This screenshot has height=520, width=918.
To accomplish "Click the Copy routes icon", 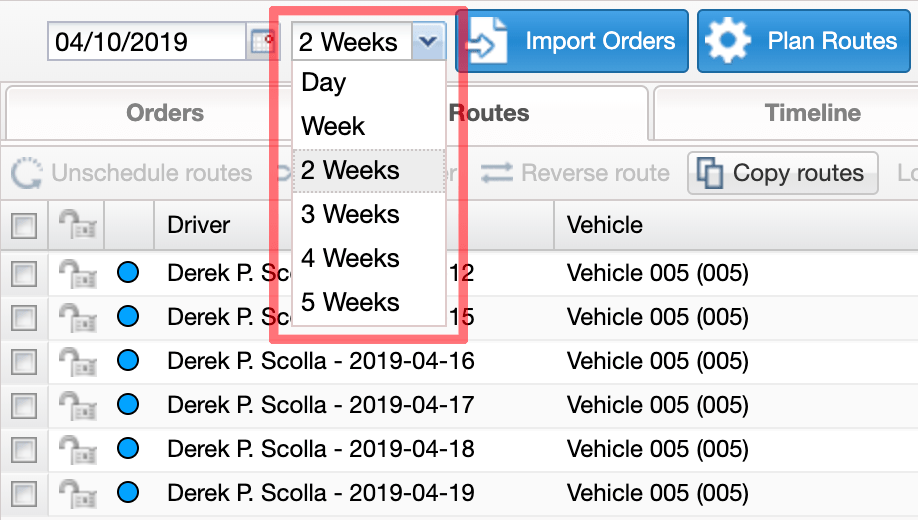I will click(x=709, y=173).
